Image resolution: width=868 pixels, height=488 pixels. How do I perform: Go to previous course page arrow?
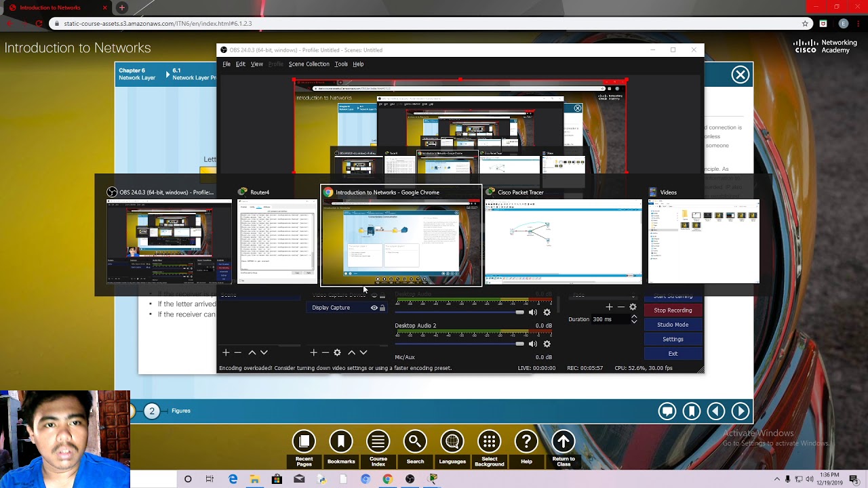716,411
